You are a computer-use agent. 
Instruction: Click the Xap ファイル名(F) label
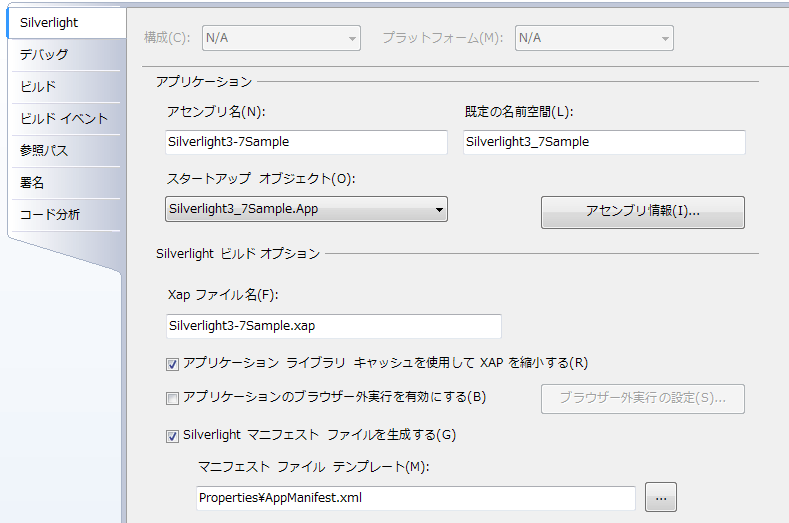223,295
